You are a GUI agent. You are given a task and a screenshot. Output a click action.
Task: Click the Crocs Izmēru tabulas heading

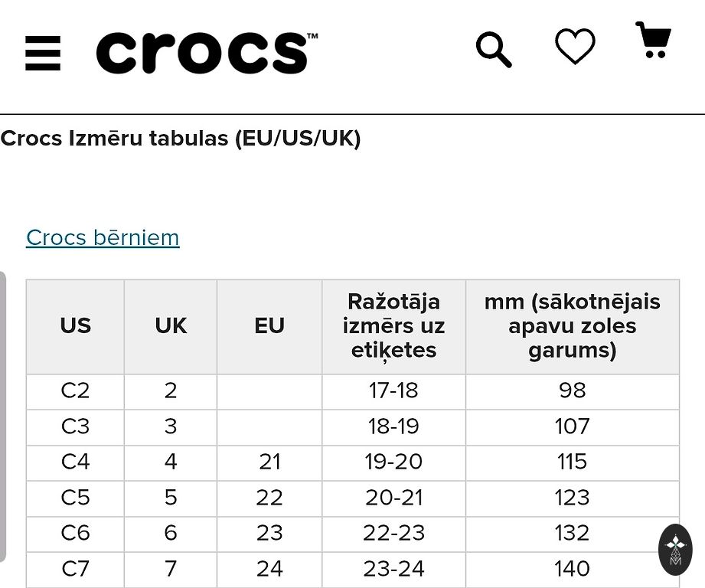tap(181, 139)
